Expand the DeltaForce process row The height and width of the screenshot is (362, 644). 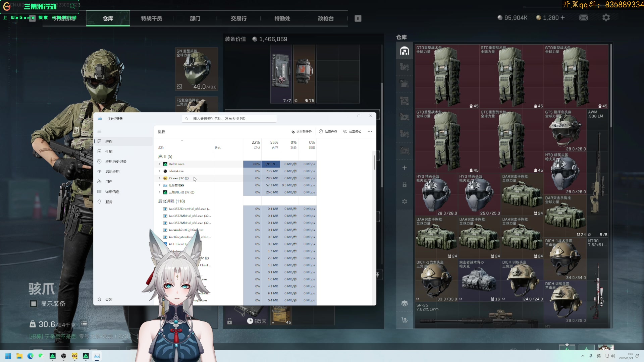160,164
